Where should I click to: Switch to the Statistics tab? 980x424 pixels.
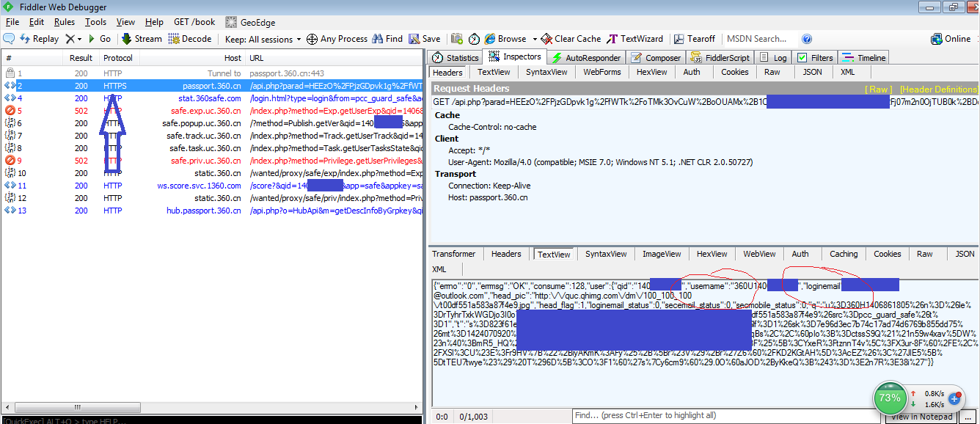pos(456,57)
